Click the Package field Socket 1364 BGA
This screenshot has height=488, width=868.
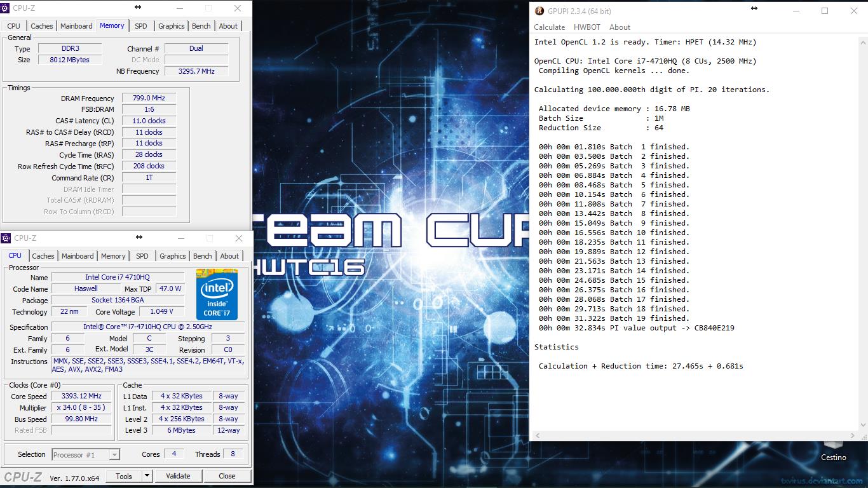118,300
